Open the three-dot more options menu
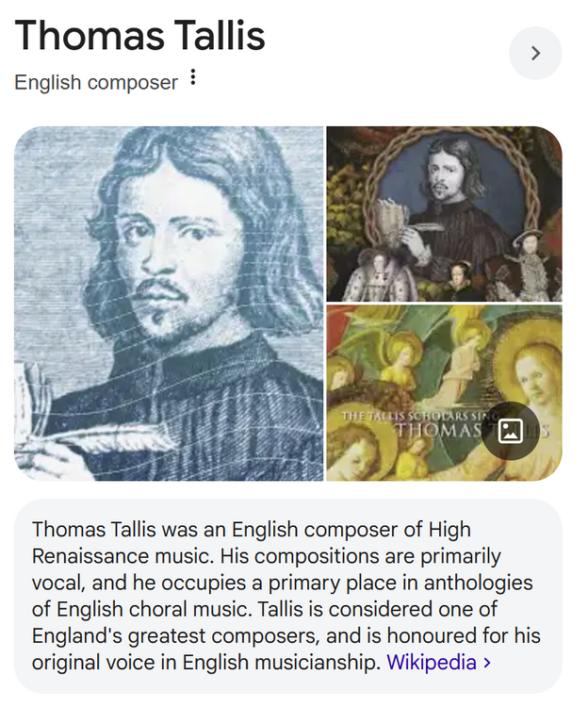The image size is (588, 707). (x=193, y=78)
